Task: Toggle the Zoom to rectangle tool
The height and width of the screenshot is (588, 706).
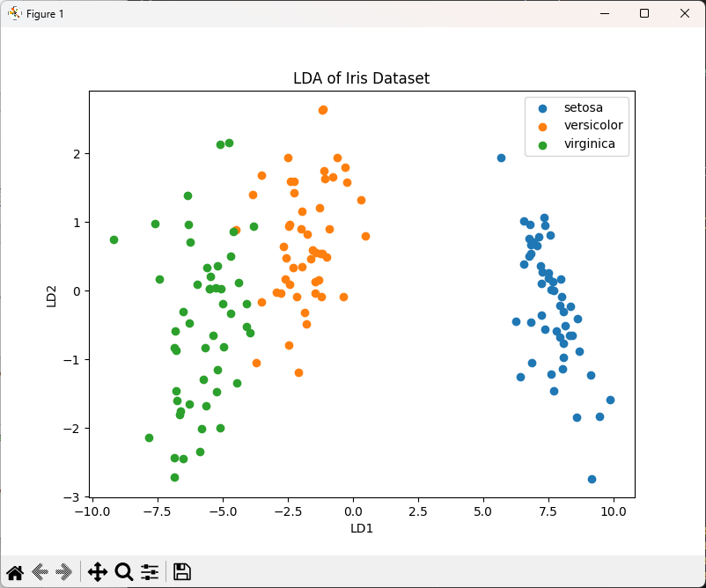Action: point(124,572)
